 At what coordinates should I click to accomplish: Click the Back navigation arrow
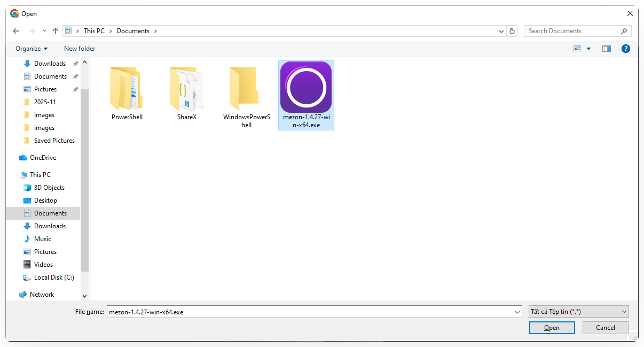pos(16,31)
